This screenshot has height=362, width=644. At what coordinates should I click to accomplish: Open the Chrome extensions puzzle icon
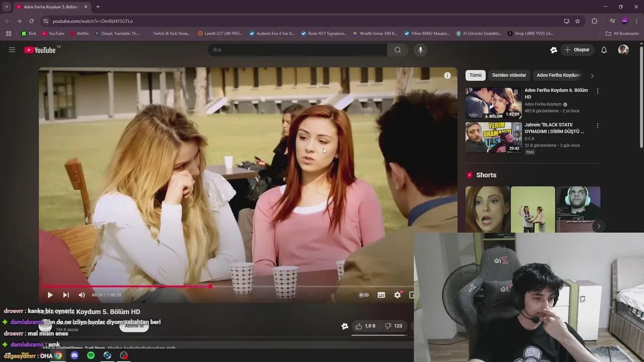point(594,21)
